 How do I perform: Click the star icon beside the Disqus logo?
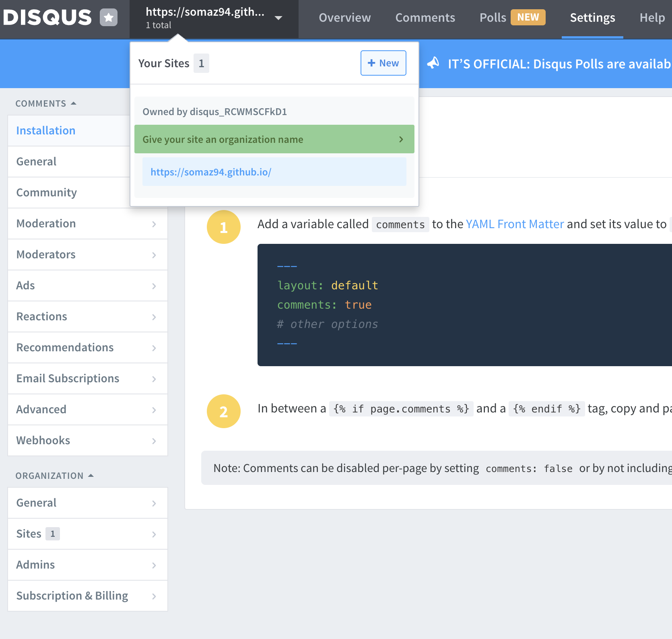tap(109, 17)
